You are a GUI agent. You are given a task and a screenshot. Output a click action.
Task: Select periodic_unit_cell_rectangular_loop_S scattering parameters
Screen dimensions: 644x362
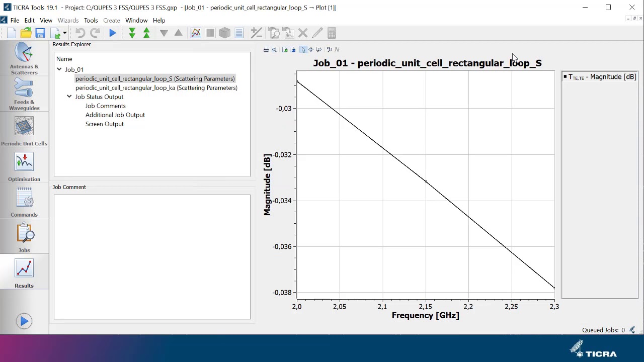pos(155,79)
